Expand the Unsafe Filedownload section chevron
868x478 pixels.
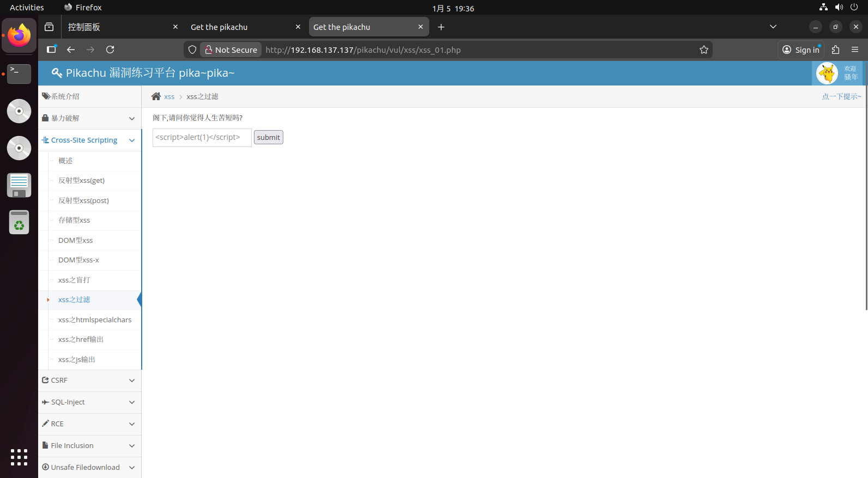[x=132, y=467]
